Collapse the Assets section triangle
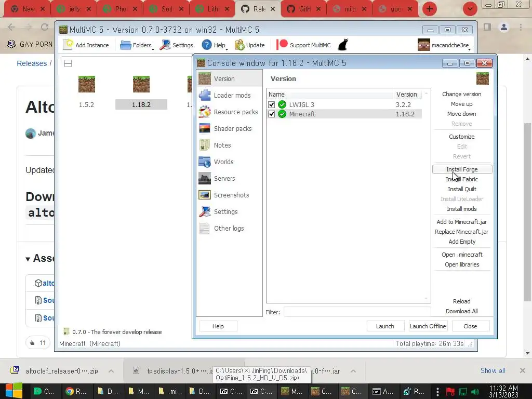 click(28, 259)
